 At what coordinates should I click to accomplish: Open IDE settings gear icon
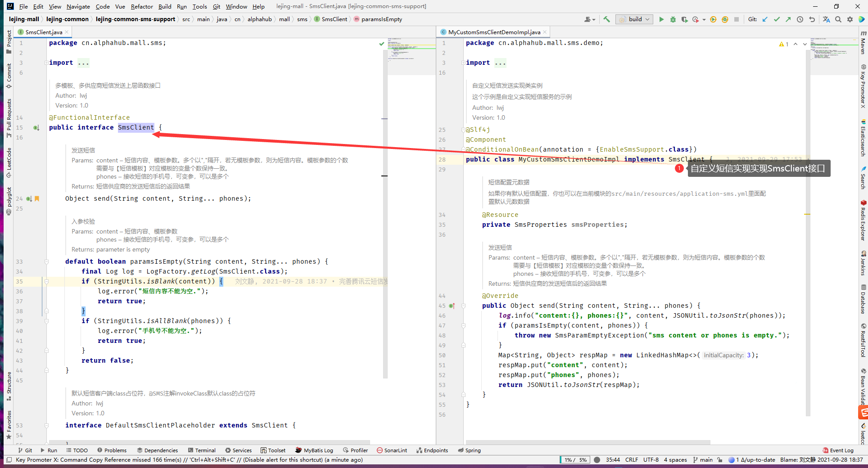(850, 19)
